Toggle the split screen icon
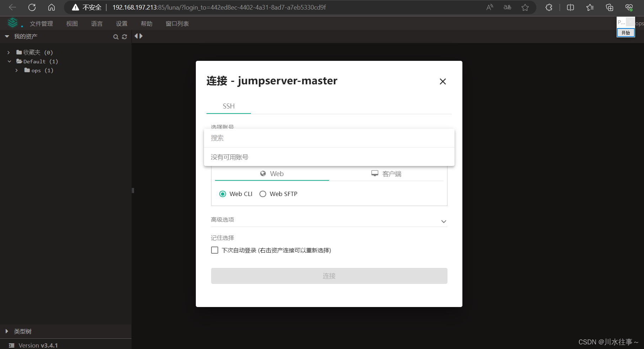The height and width of the screenshot is (349, 644). [x=570, y=7]
